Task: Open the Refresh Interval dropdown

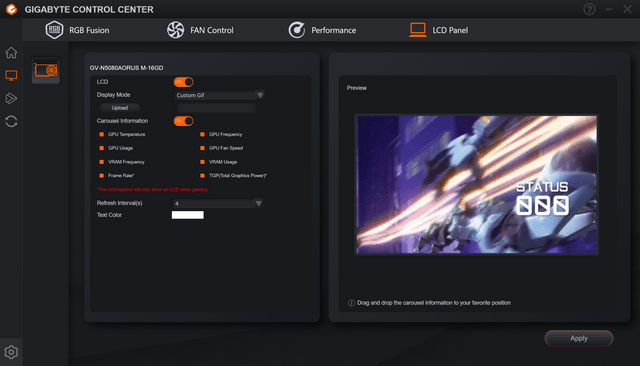Action: pos(218,203)
